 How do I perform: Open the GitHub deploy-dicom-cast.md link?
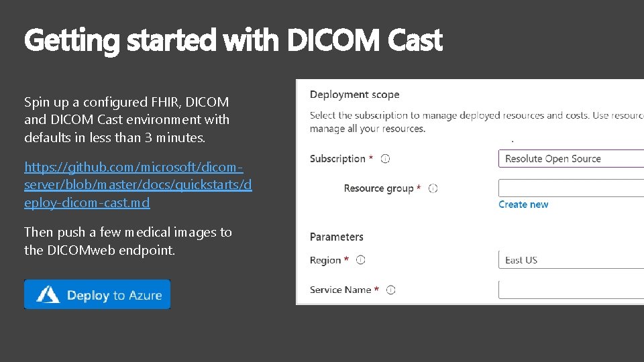click(x=138, y=185)
